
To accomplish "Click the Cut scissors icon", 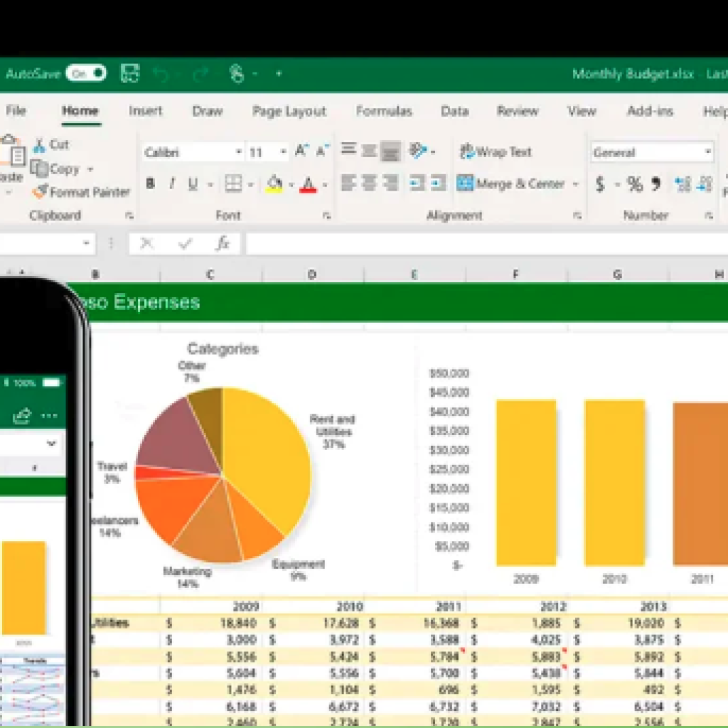I will tap(39, 145).
